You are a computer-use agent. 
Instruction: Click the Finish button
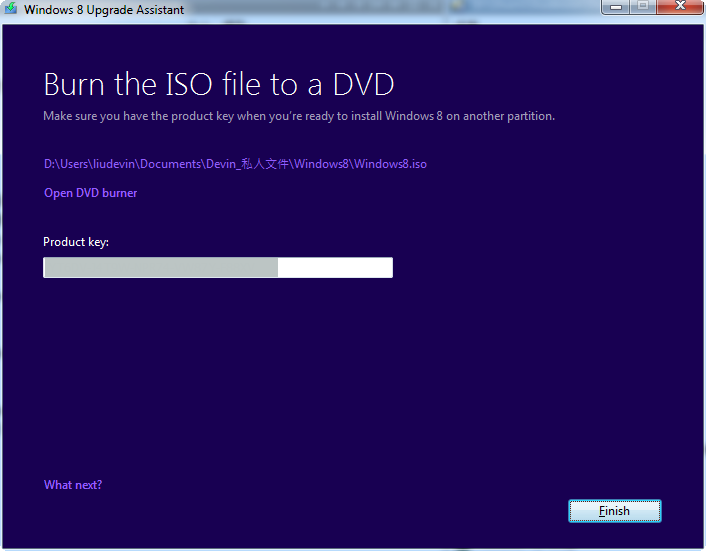(x=615, y=511)
